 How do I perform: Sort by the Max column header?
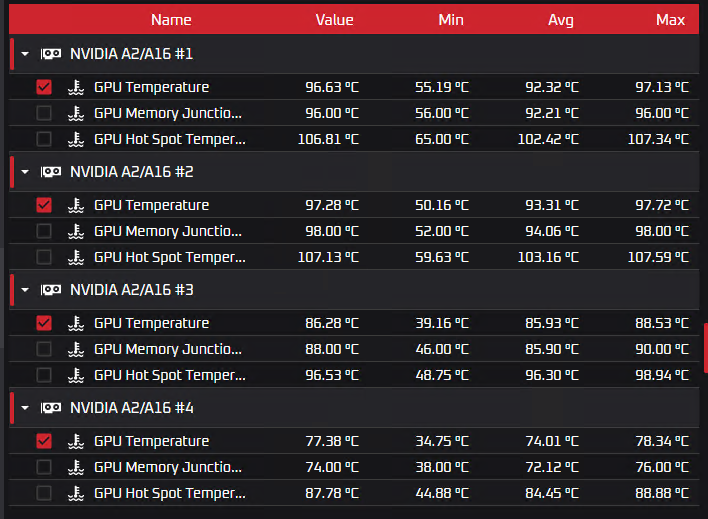[671, 20]
